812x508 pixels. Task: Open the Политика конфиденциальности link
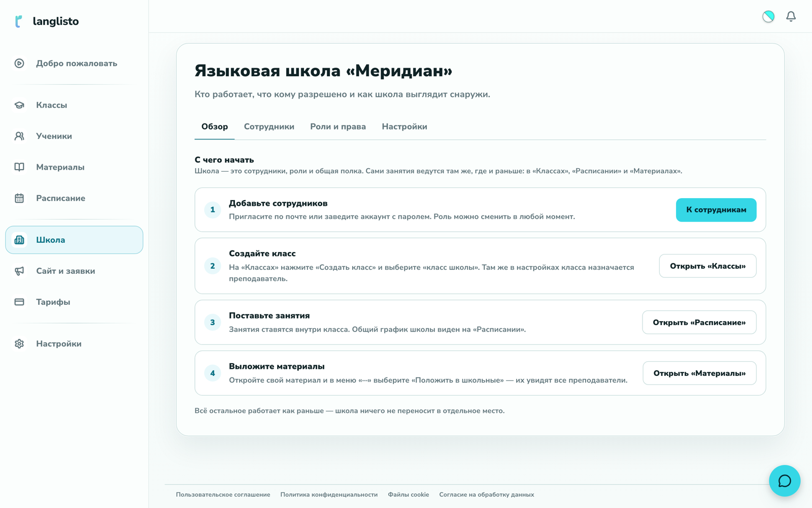(329, 495)
